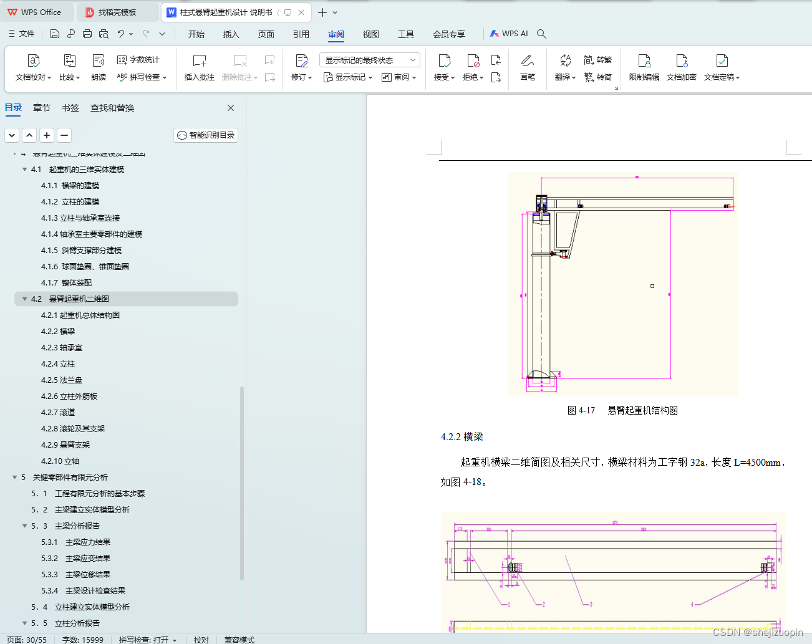Click the plus promote button in outline
The width and height of the screenshot is (812, 644).
click(x=47, y=135)
